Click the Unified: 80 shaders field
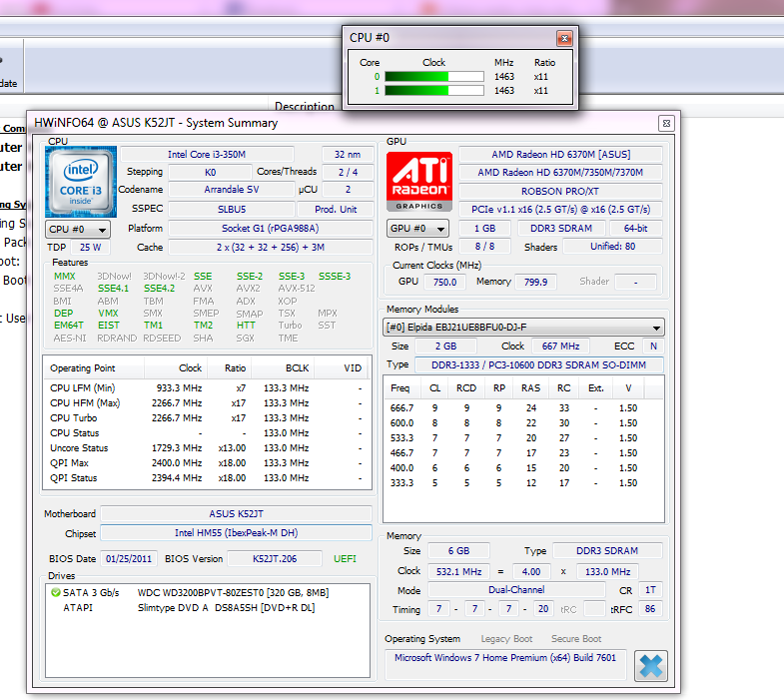The width and height of the screenshot is (784, 700). 613,247
